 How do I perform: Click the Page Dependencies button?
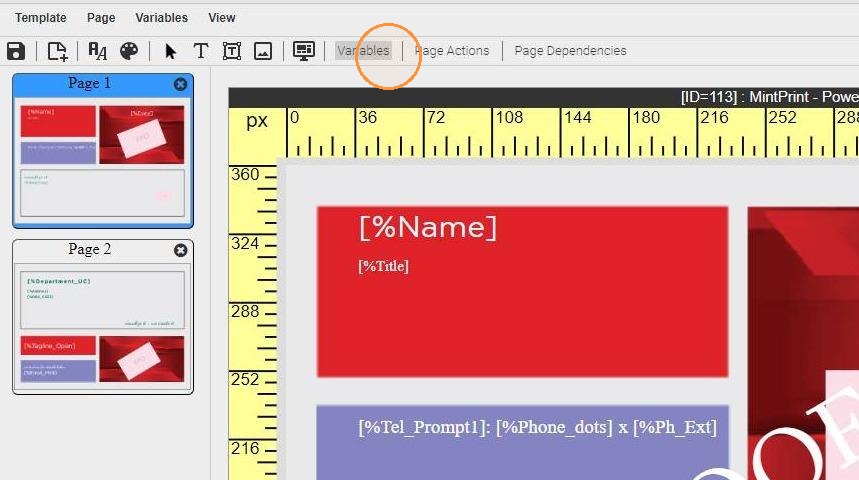570,50
